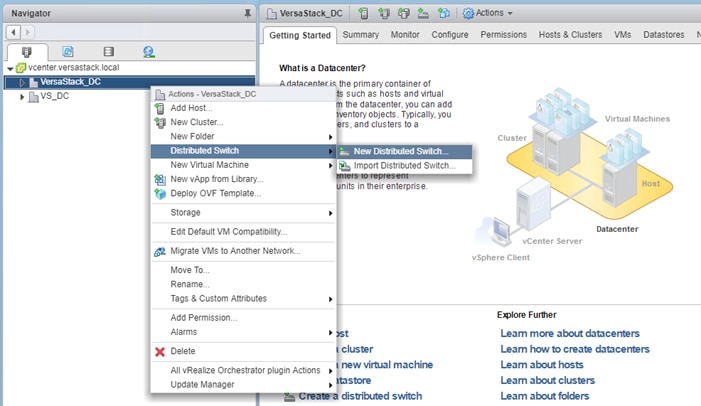Expand Storage submenu arrow
This screenshot has width=701, height=406.
tap(330, 213)
